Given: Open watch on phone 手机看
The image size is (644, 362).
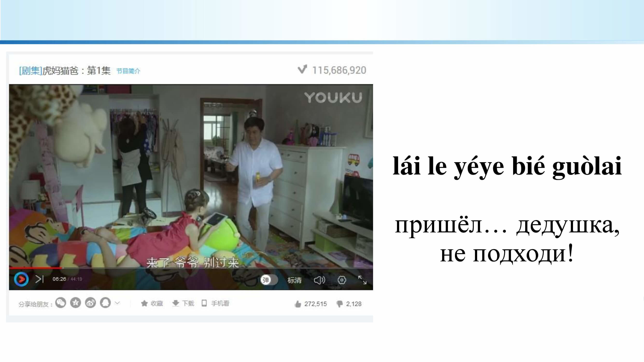Looking at the screenshot, I should click(x=215, y=304).
